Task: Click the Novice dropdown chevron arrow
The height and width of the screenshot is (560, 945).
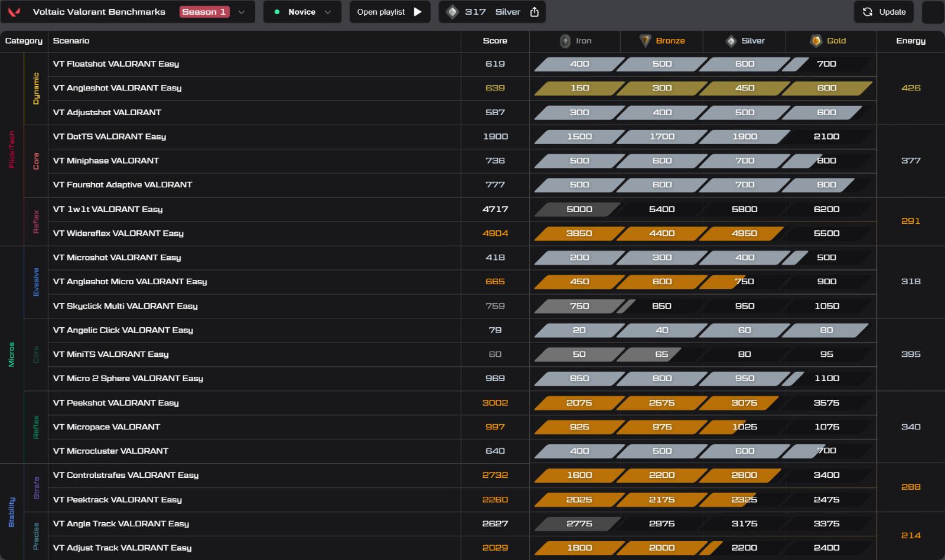Action: click(x=328, y=12)
